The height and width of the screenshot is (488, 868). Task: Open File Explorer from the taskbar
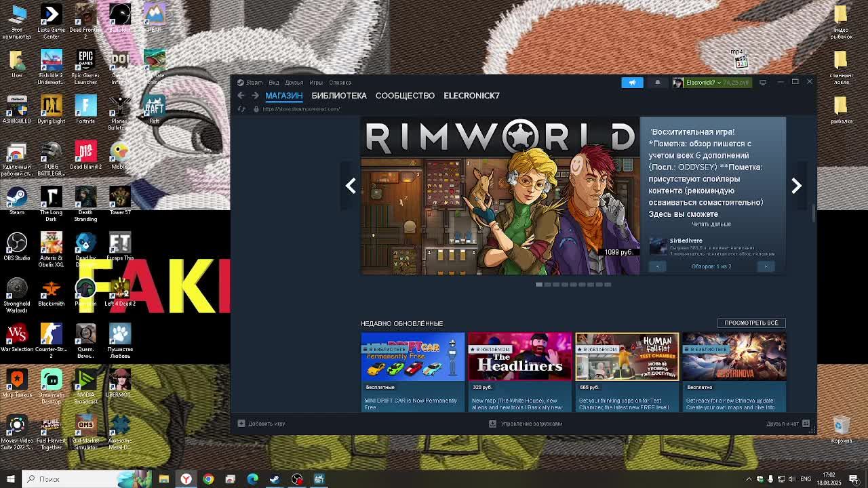(x=163, y=479)
